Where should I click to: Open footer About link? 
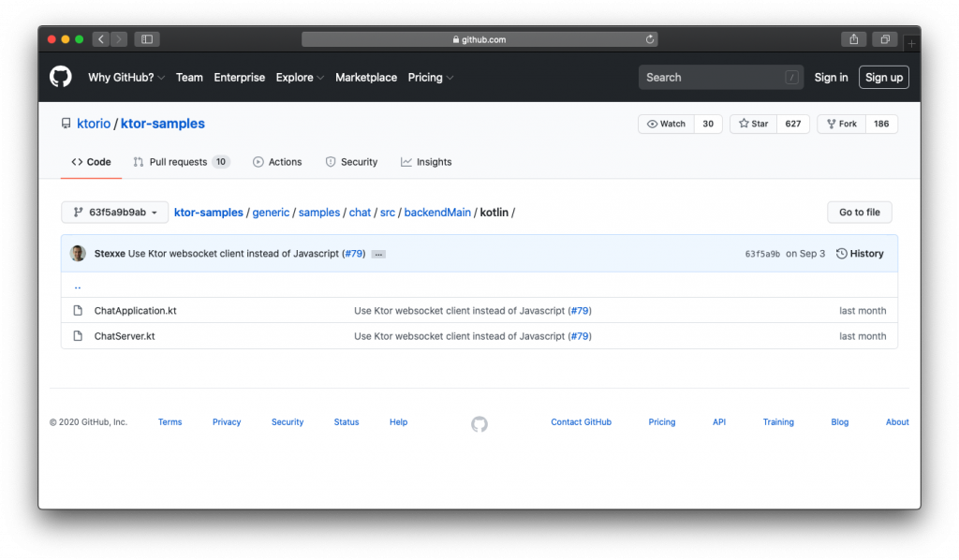(897, 421)
